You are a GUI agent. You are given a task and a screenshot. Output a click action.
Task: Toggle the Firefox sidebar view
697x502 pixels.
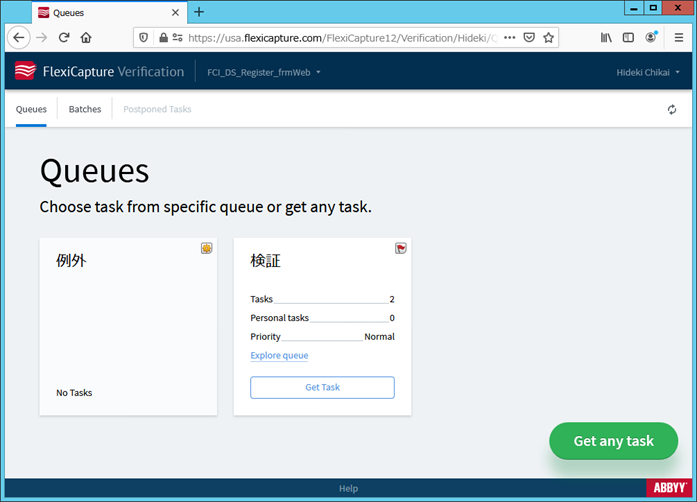coord(628,38)
